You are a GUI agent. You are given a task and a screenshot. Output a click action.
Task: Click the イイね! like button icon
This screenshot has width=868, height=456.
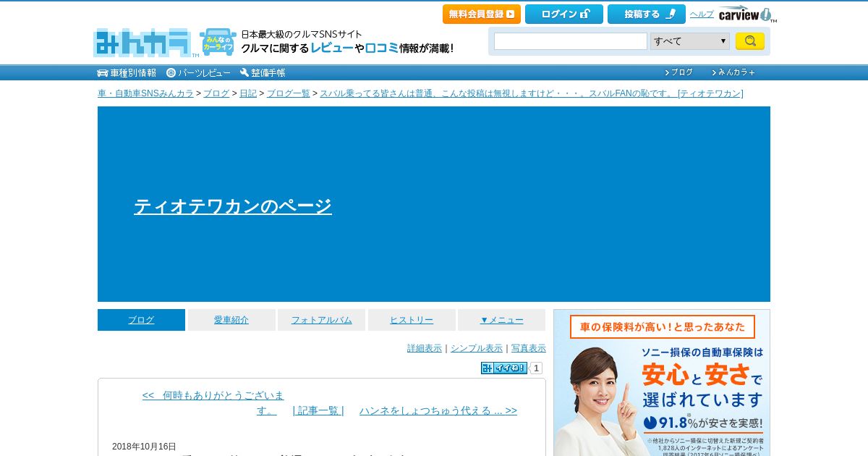coord(504,368)
